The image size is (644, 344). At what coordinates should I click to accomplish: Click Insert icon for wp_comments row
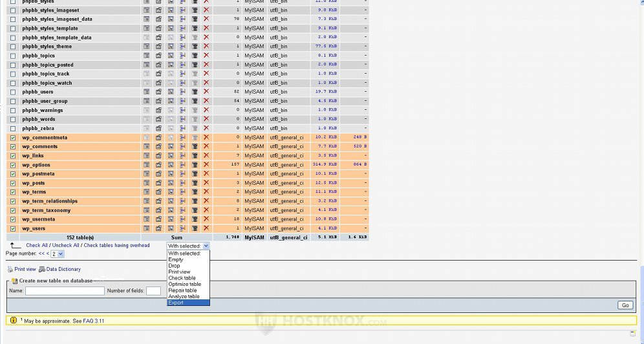click(183, 146)
